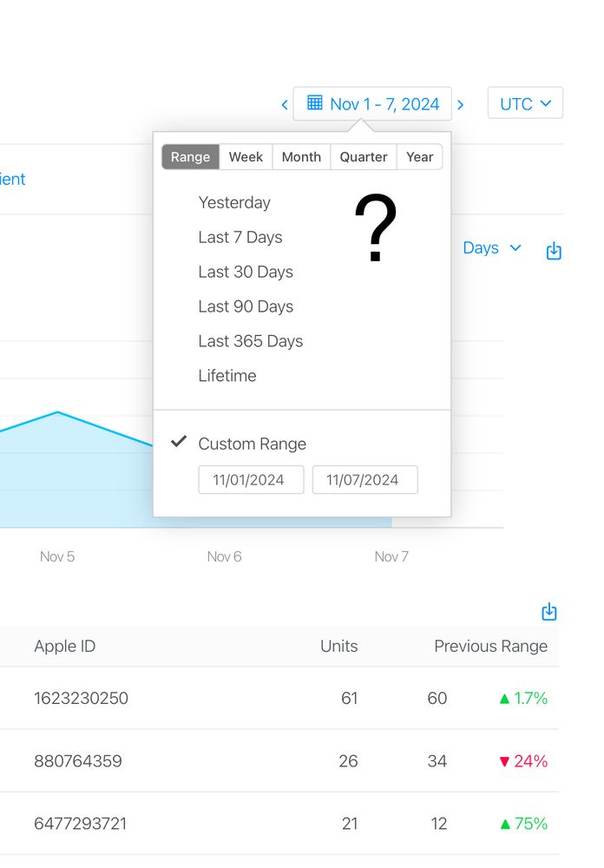
Task: Switch to the Month tab
Action: tap(301, 157)
